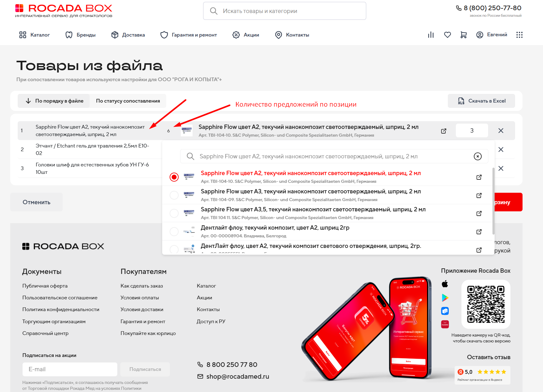Open Как сделать заказ link

(x=142, y=286)
